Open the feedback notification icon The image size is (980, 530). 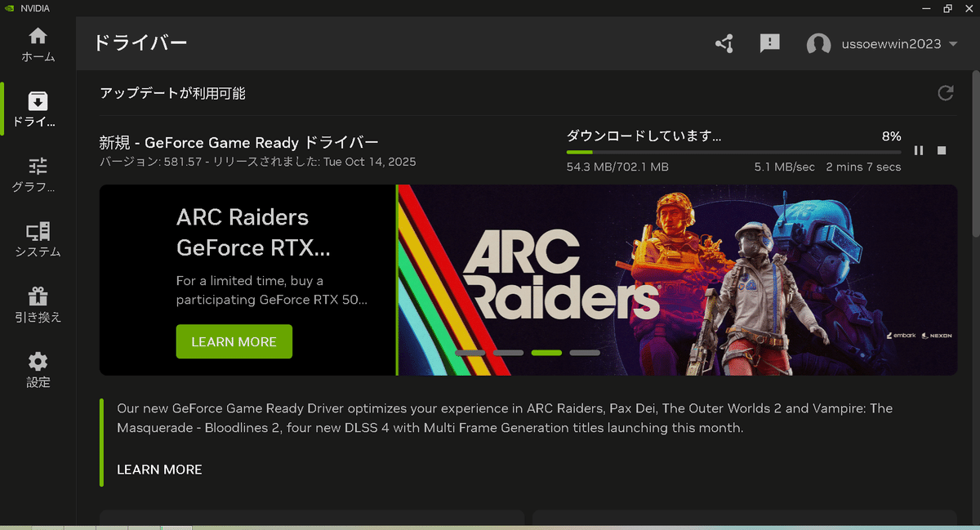pyautogui.click(x=769, y=43)
